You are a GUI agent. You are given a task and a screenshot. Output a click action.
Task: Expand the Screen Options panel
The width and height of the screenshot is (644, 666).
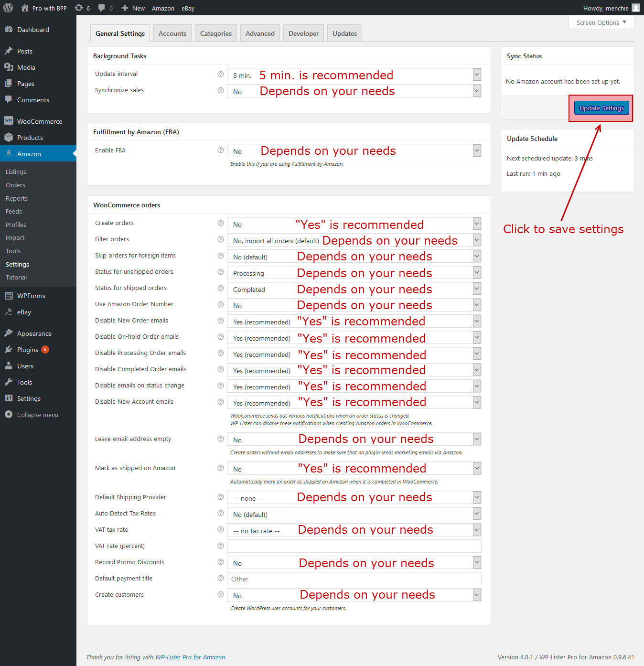[x=601, y=22]
